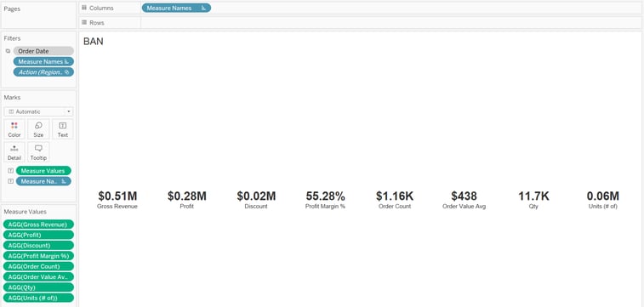This screenshot has width=644, height=307.
Task: Click the empty Rows shelf field
Action: (x=391, y=23)
